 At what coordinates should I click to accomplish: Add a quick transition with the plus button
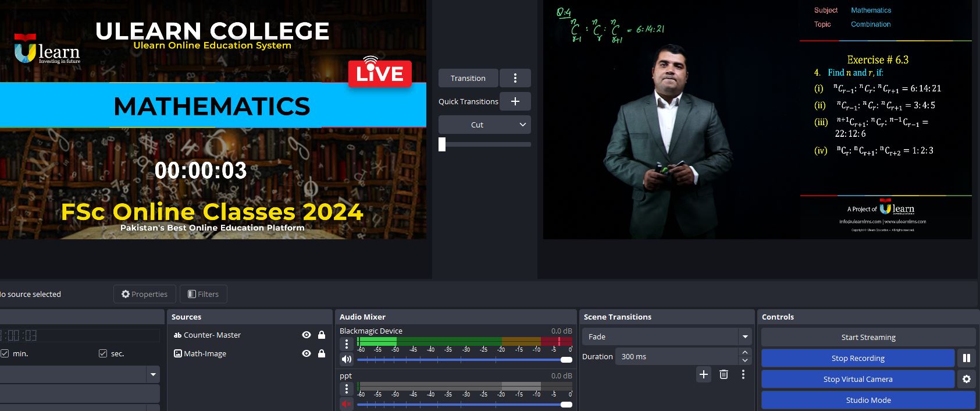click(x=515, y=101)
